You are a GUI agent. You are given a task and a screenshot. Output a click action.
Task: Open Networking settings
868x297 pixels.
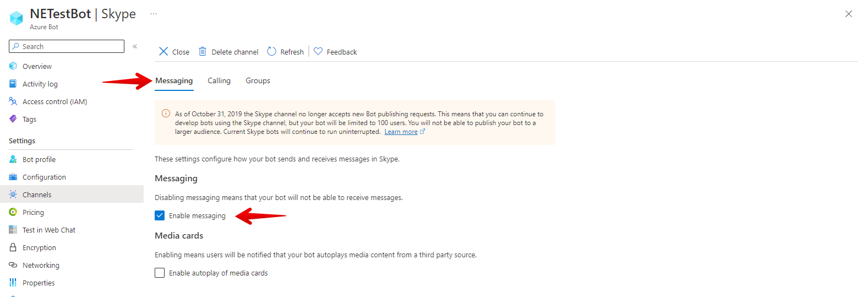point(41,265)
